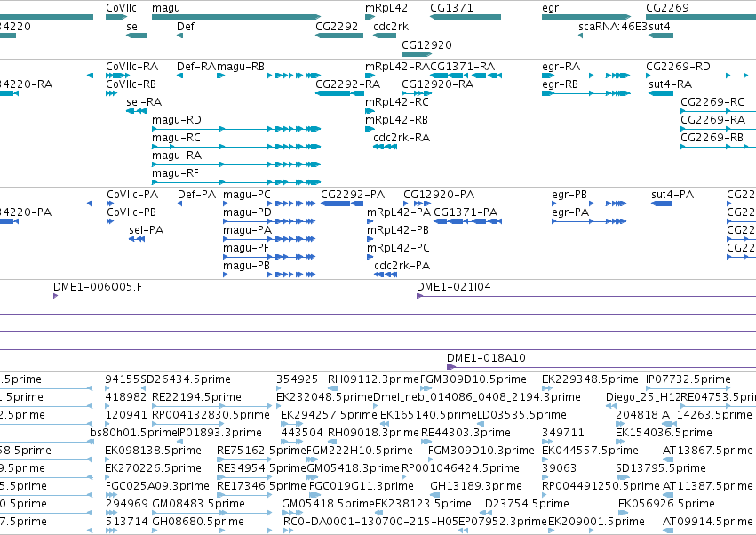Click the CG1371 gene feature
Screen dimensions: 756x535
pos(466,17)
